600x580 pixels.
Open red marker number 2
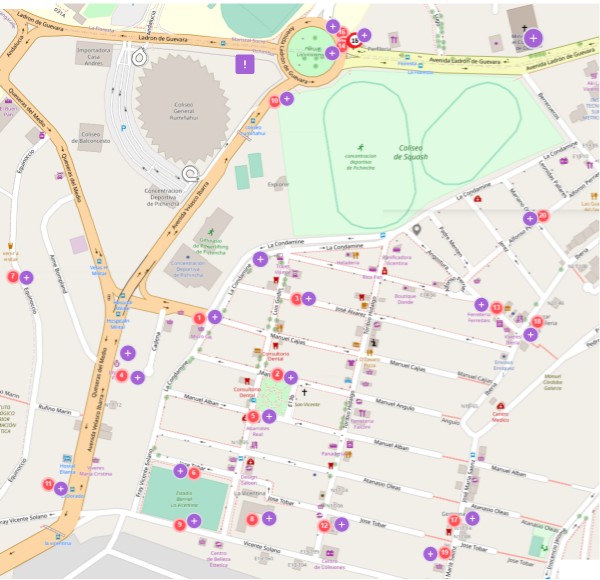[x=277, y=375]
